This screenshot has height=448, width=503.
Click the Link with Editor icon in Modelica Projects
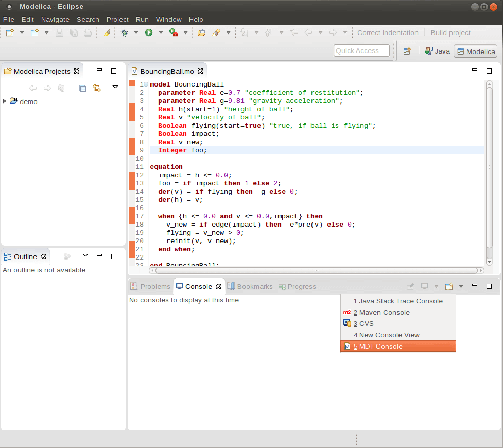[97, 88]
